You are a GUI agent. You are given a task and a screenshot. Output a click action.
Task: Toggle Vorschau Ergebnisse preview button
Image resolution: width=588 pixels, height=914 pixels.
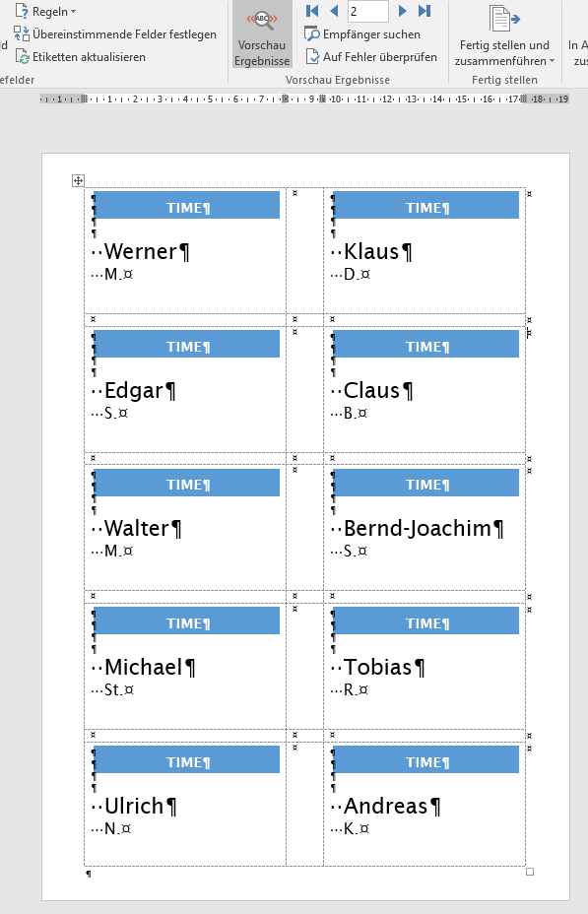[x=262, y=35]
